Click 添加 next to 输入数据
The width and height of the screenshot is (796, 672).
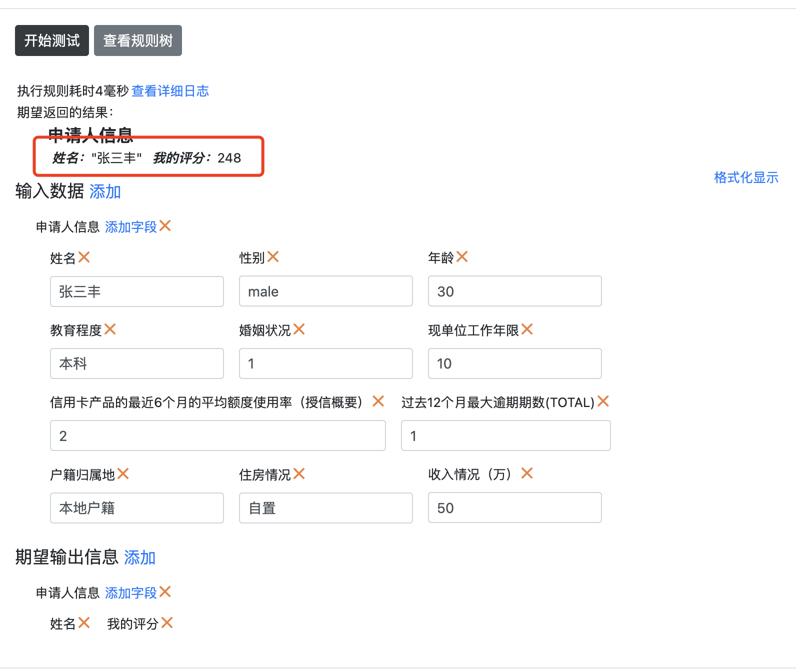105,191
